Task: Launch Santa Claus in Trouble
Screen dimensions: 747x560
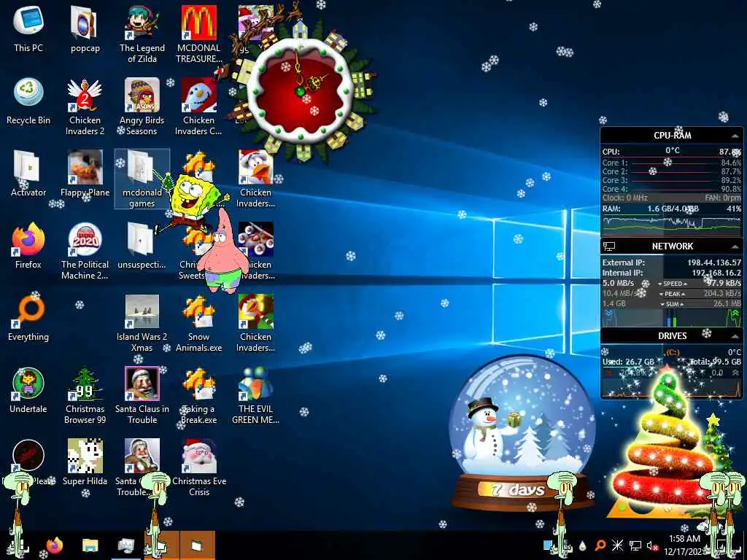Action: click(142, 395)
